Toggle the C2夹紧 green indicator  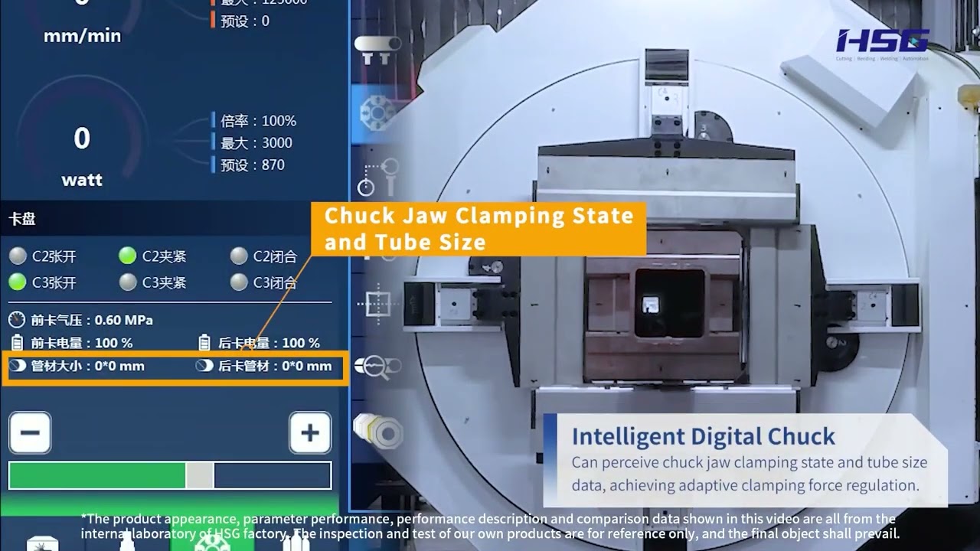point(128,256)
